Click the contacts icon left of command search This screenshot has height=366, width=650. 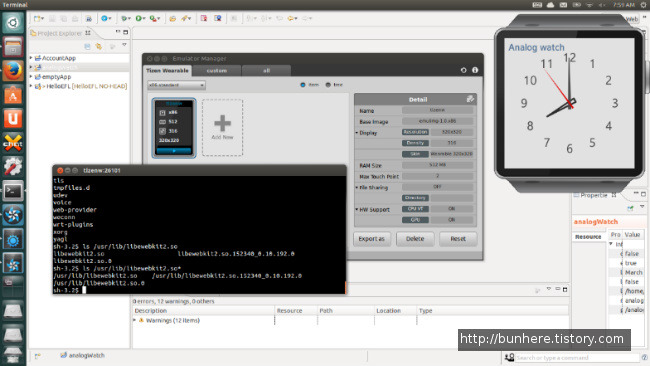(x=509, y=357)
